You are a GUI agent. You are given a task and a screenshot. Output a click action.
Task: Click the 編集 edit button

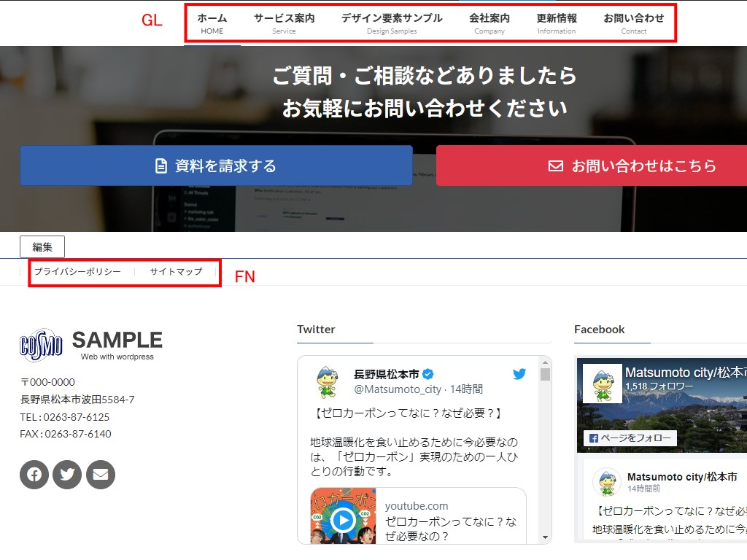(42, 247)
